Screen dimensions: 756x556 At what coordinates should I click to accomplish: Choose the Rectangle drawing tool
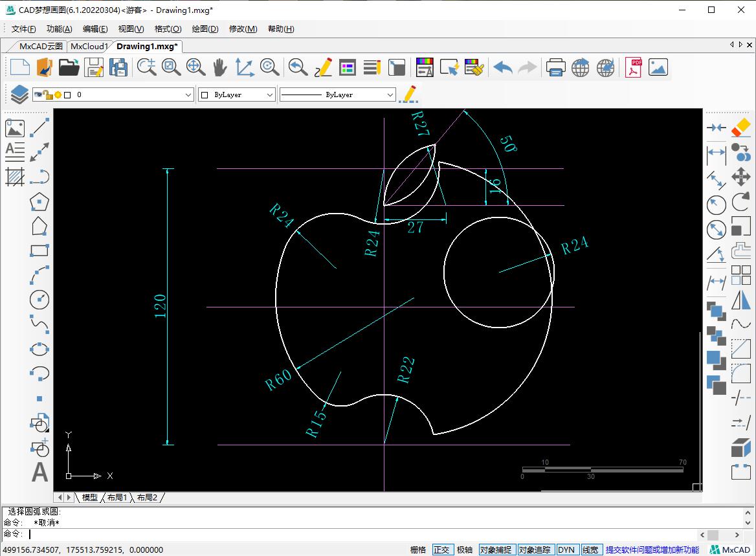[40, 251]
